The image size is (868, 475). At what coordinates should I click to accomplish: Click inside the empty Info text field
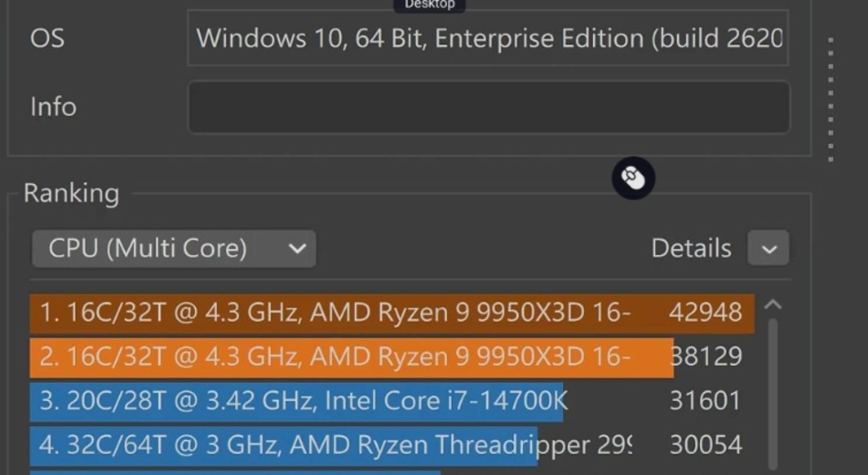tap(488, 108)
